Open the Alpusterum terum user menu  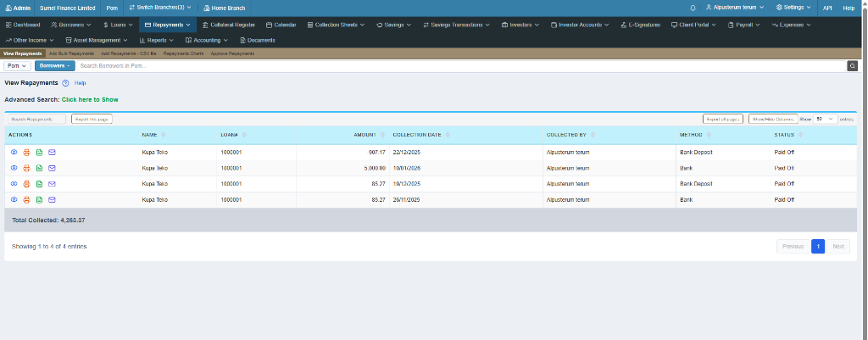[x=735, y=8]
